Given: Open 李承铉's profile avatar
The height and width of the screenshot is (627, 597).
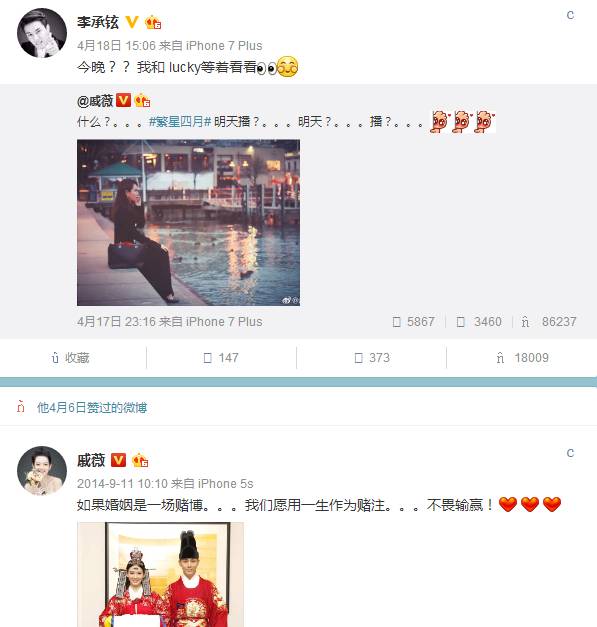Looking at the screenshot, I should tap(42, 33).
